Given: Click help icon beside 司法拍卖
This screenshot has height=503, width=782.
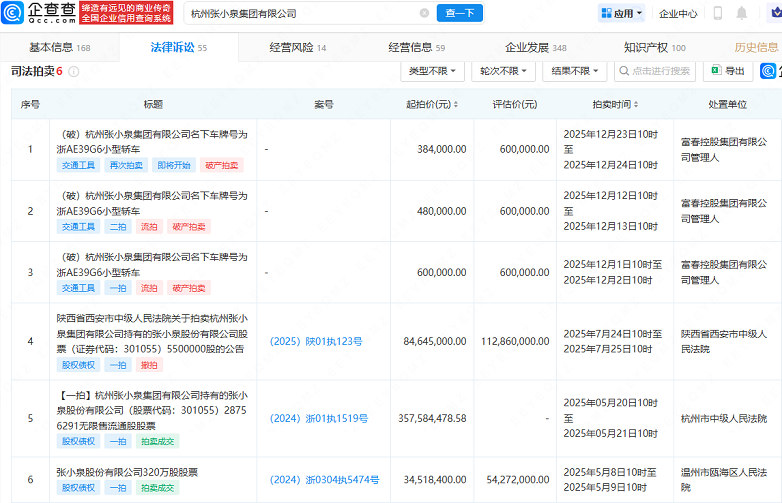Looking at the screenshot, I should click(x=73, y=71).
